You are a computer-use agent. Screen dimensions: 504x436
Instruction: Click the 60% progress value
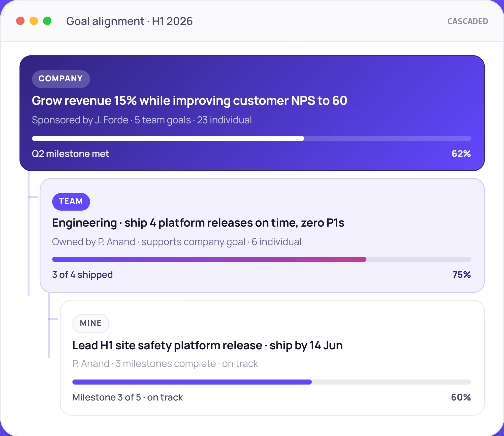click(x=461, y=397)
